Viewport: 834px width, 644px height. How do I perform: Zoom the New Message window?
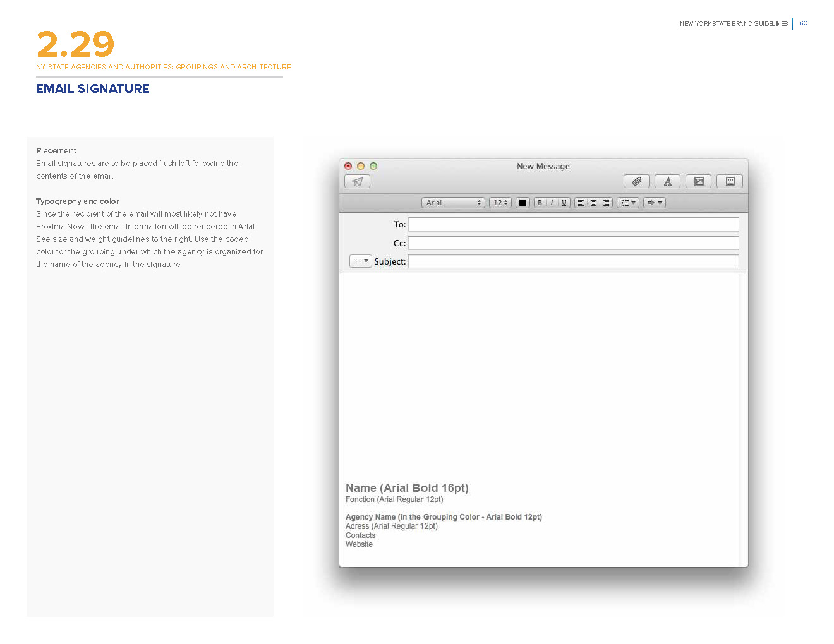pos(373,166)
